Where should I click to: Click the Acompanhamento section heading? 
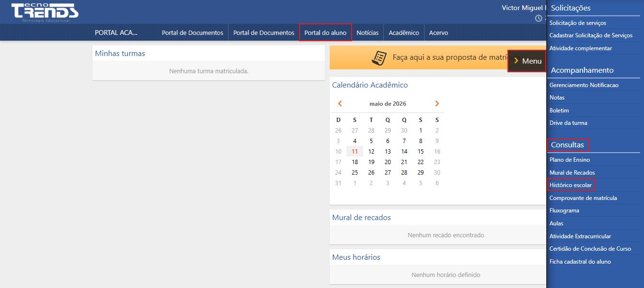click(582, 70)
